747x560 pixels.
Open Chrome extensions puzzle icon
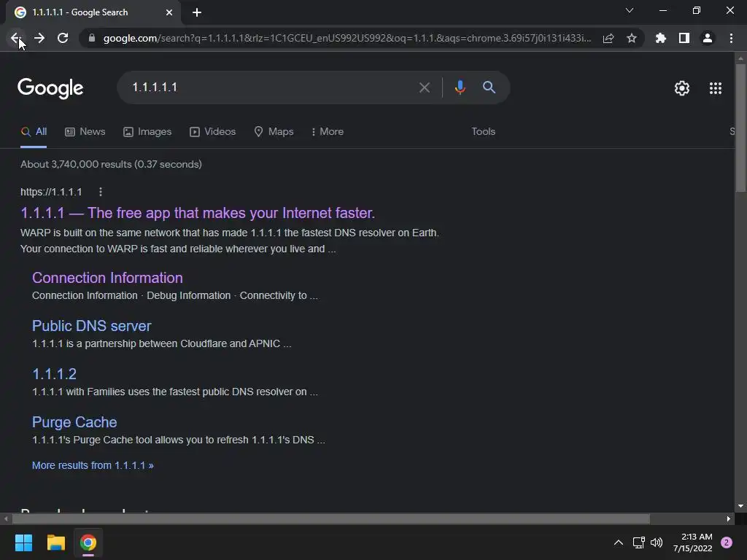tap(661, 38)
